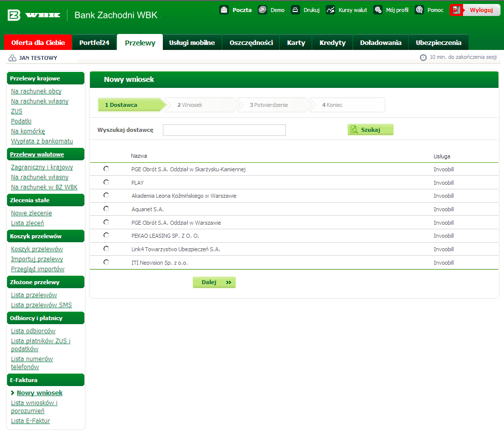The image size is (504, 446).
Task: Click Mój profil gears icon
Action: (x=378, y=10)
